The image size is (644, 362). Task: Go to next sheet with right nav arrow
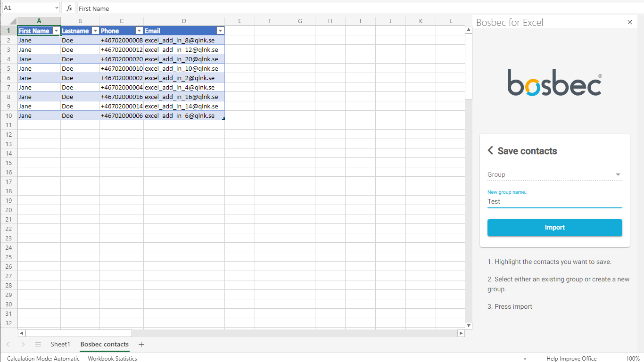23,345
